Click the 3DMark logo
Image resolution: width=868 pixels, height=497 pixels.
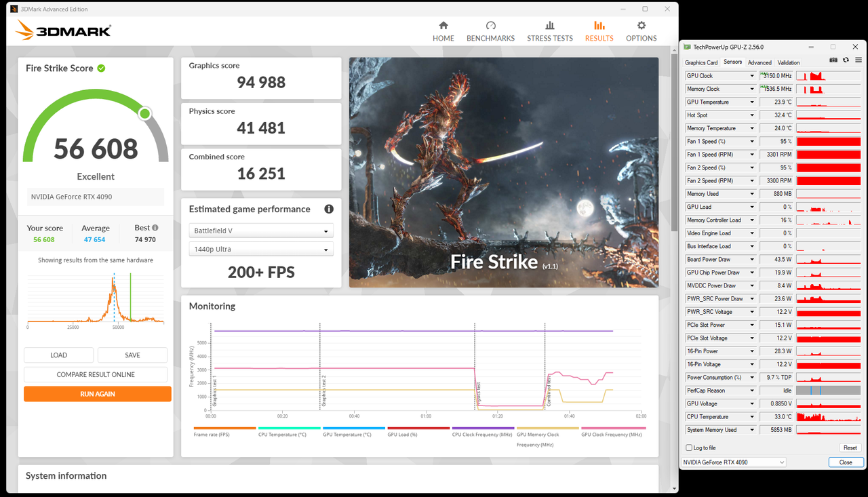point(63,30)
